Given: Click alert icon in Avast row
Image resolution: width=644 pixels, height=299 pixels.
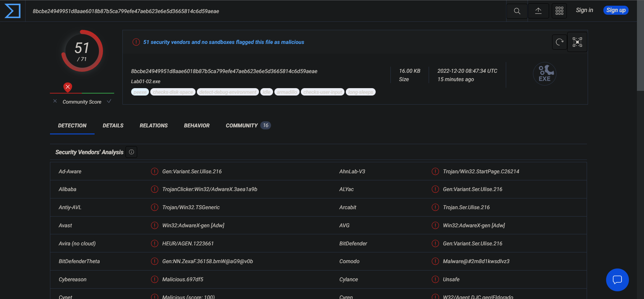Looking at the screenshot, I should (x=155, y=225).
